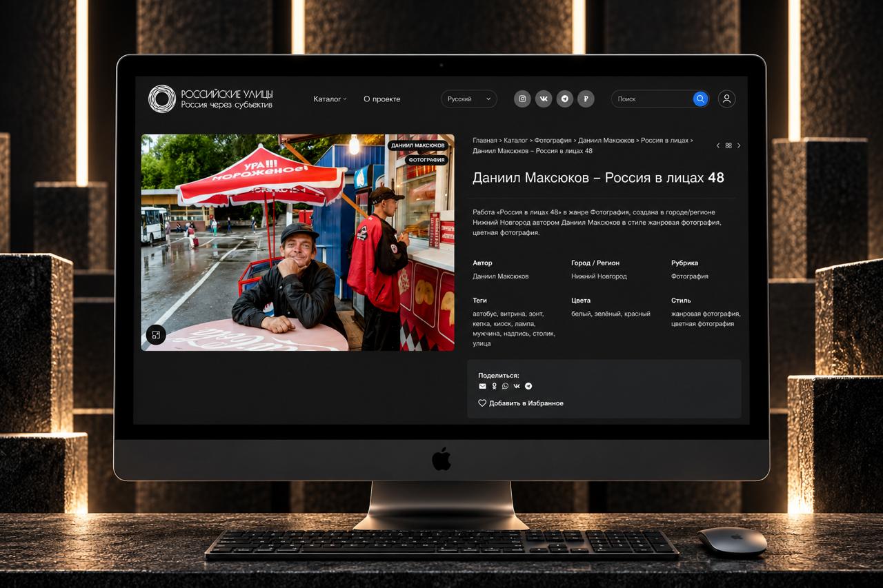Click the зелёный color under Цвета
The image size is (883, 588).
[x=608, y=314]
